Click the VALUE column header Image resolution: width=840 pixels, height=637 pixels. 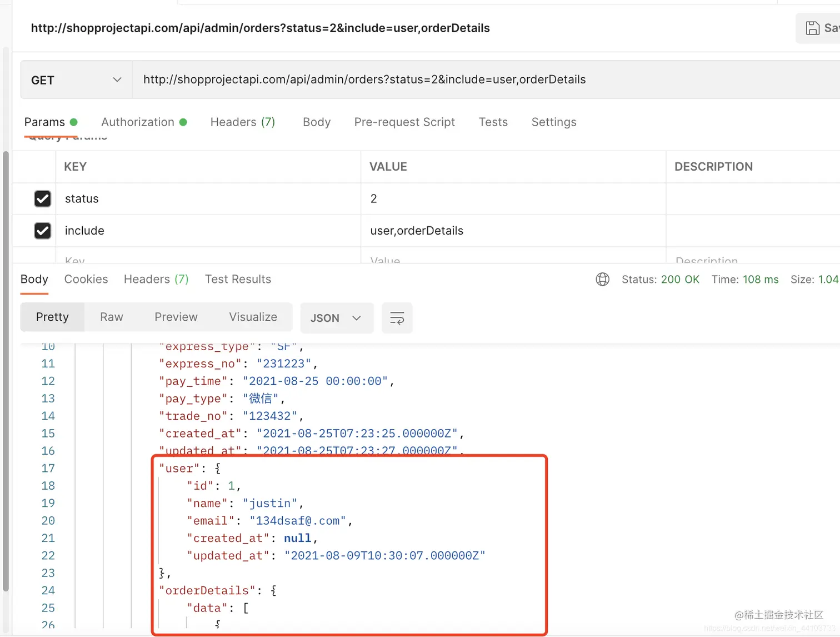pos(388,167)
